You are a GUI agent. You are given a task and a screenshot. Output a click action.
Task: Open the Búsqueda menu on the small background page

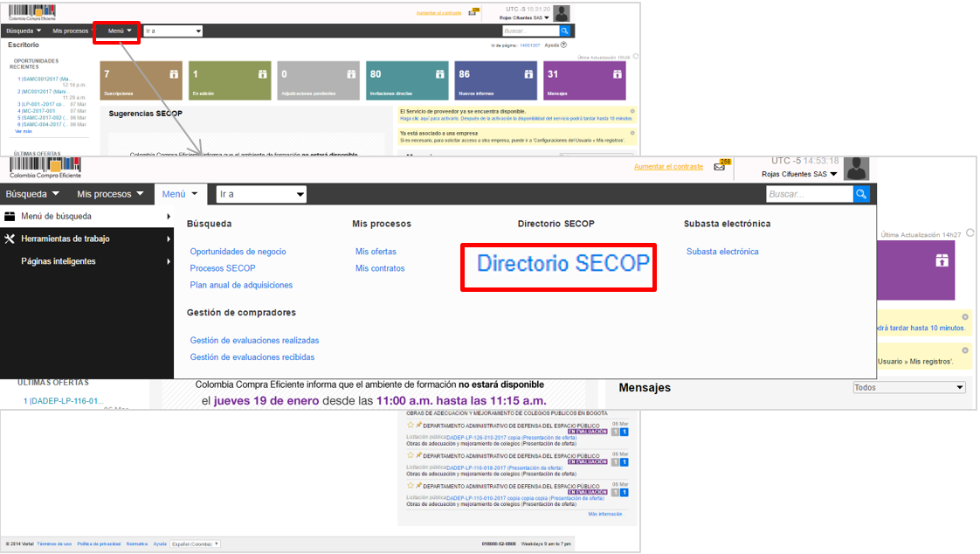(x=23, y=31)
